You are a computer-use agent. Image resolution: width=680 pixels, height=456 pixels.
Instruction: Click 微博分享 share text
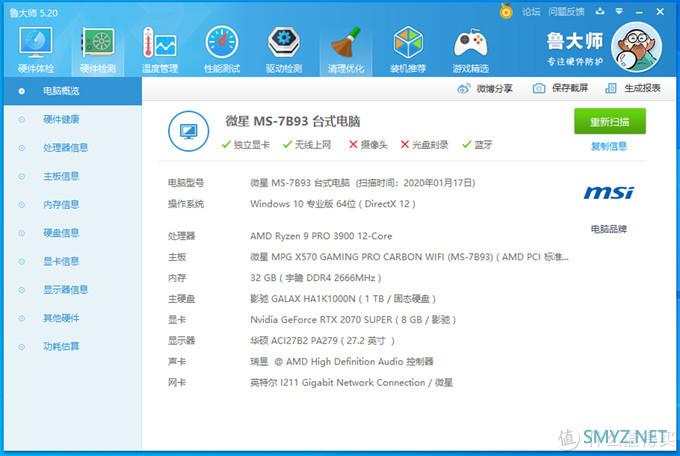(494, 89)
